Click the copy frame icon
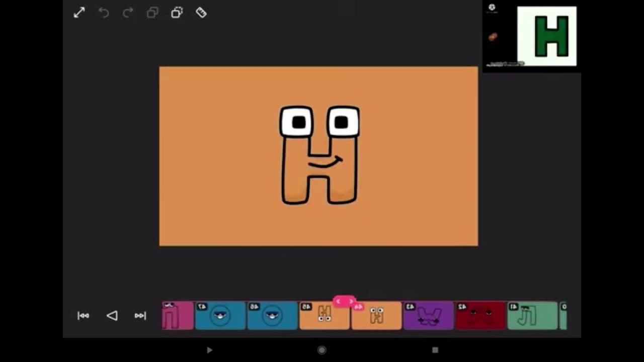644x362 pixels. tap(152, 13)
